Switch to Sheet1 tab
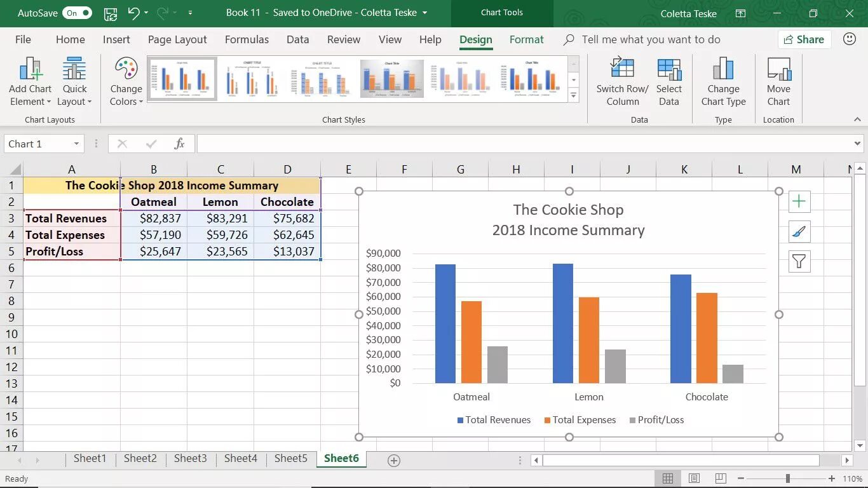This screenshot has height=488, width=868. [x=90, y=458]
